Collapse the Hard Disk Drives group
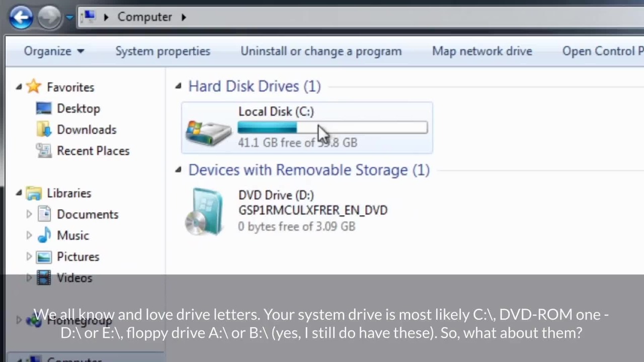This screenshot has height=362, width=644. (178, 86)
